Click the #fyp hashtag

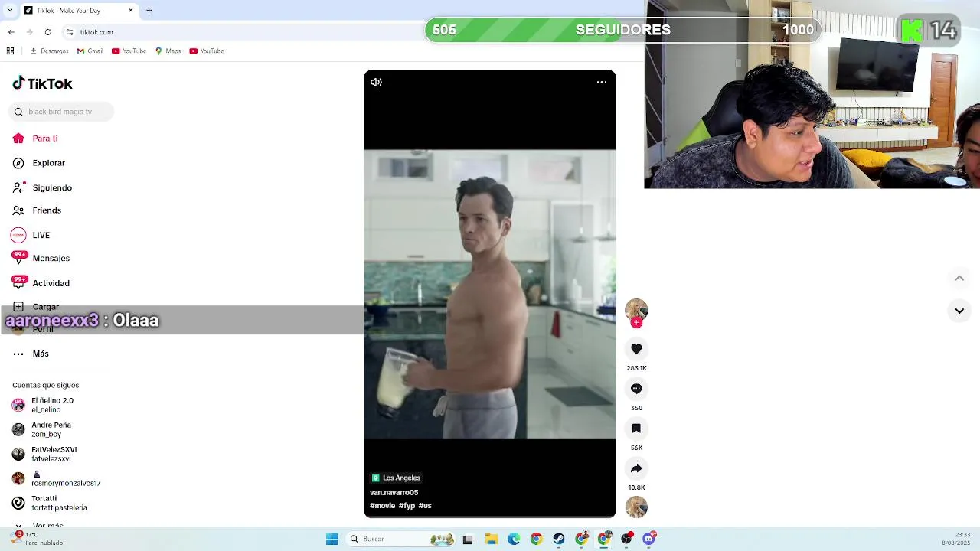click(407, 506)
